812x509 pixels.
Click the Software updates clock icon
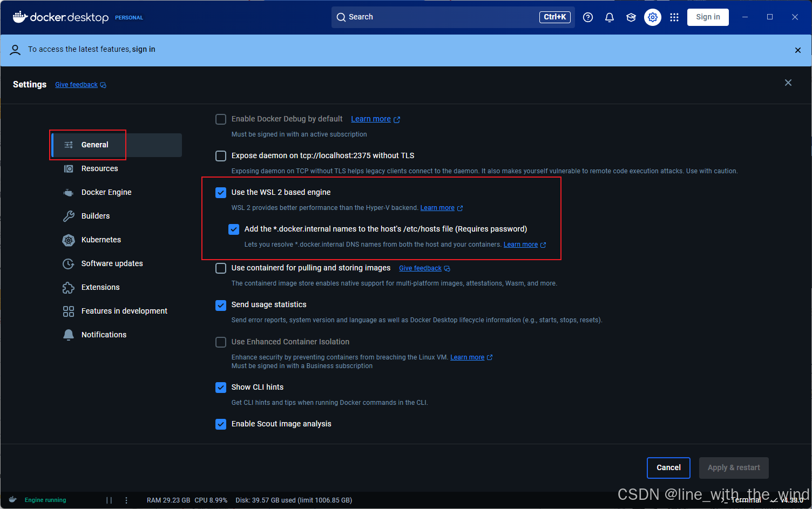point(69,263)
